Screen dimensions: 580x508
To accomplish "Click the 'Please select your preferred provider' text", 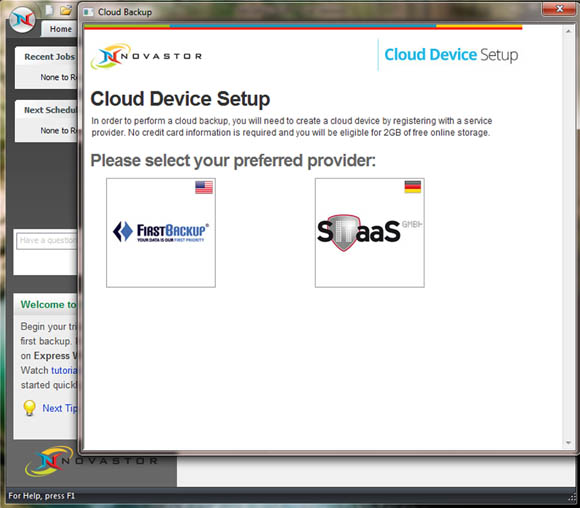I will point(233,161).
